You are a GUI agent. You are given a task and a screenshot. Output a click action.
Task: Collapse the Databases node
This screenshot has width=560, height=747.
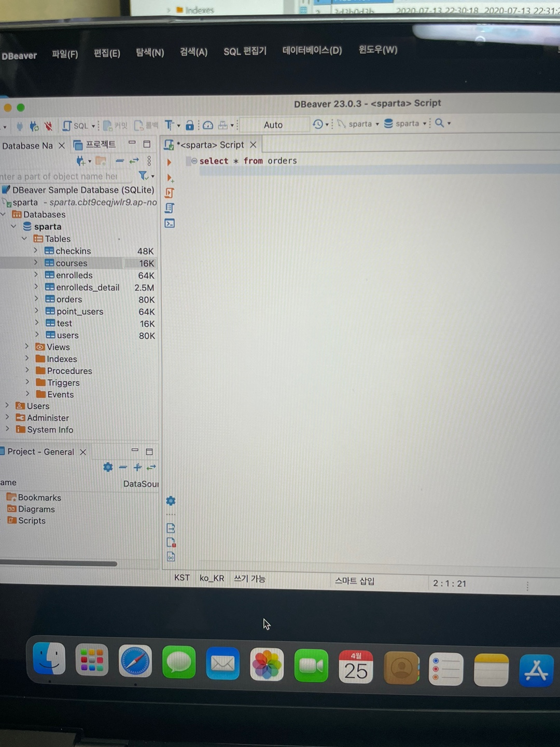[4, 214]
